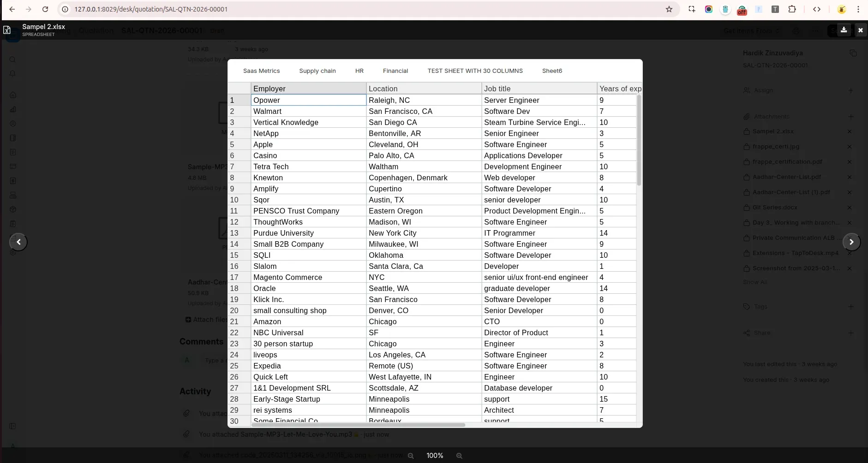Open Git Series.docx attachment in sidebar
Viewport: 868px width, 463px height.
775,208
